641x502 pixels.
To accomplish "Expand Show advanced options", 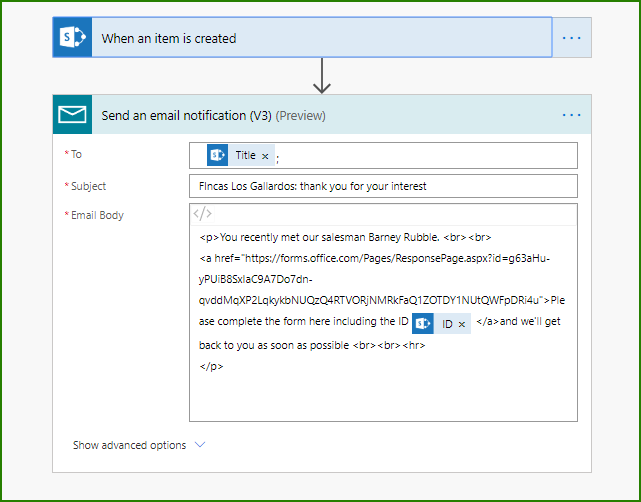I will pyautogui.click(x=139, y=445).
